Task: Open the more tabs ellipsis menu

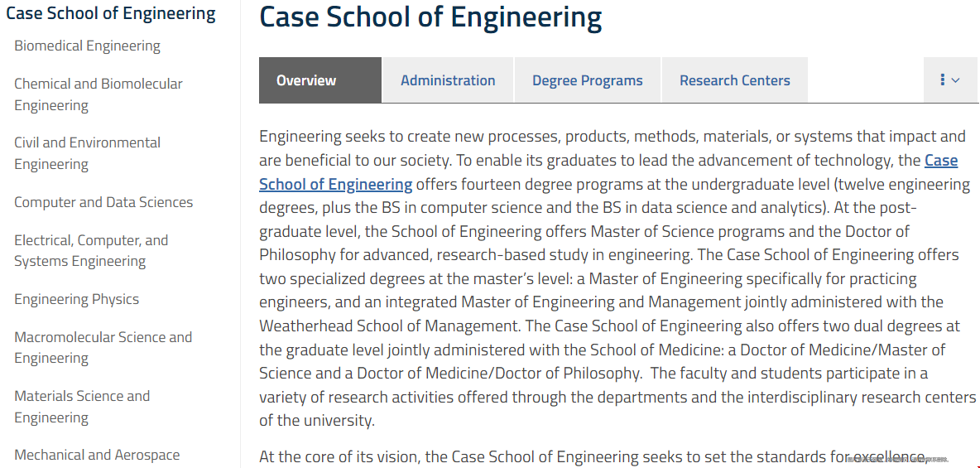Action: point(950,80)
